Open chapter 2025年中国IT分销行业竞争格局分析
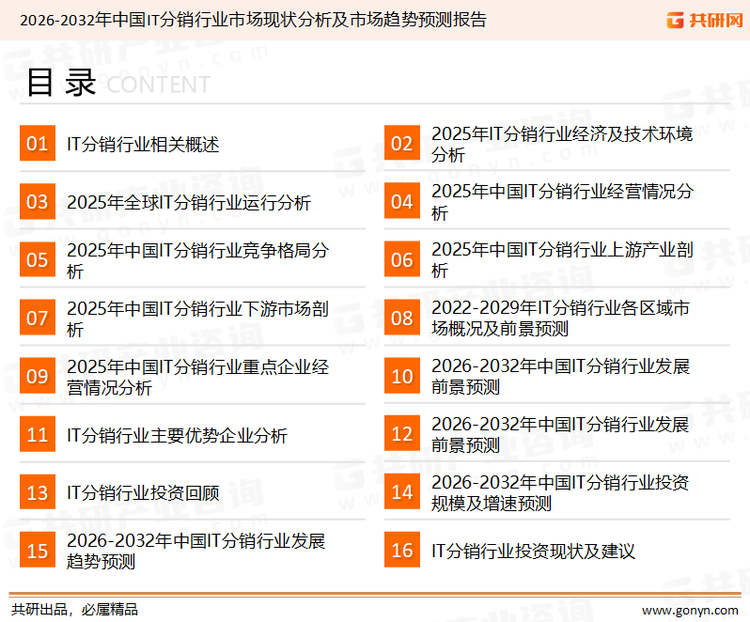The width and height of the screenshot is (750, 622). coord(198,260)
